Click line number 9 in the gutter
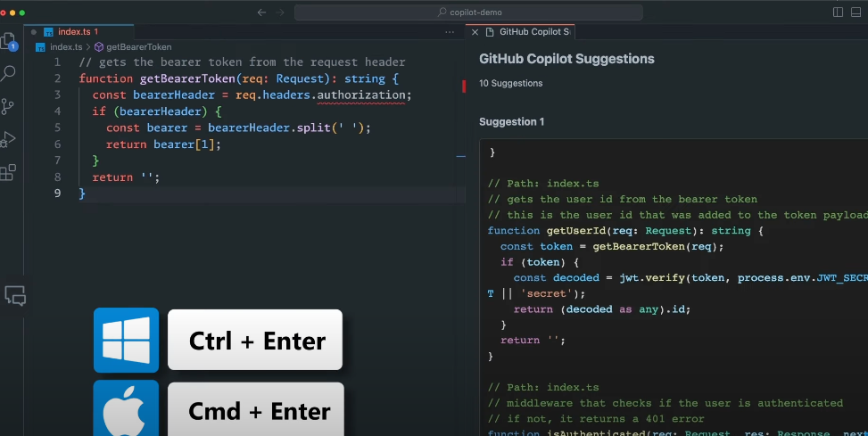The width and height of the screenshot is (868, 436). click(x=58, y=193)
